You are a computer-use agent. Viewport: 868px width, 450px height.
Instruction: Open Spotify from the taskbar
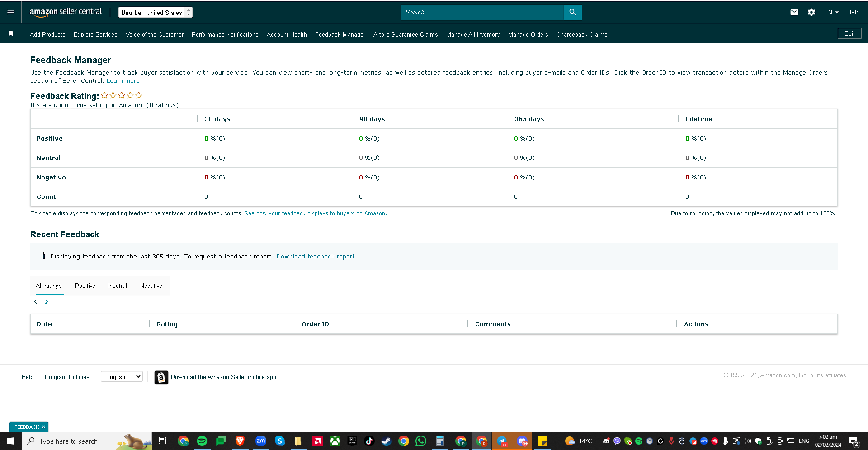tap(202, 441)
